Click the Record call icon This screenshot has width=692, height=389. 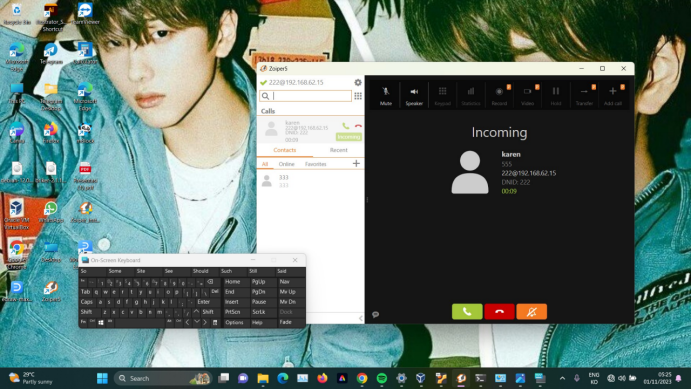(x=499, y=95)
